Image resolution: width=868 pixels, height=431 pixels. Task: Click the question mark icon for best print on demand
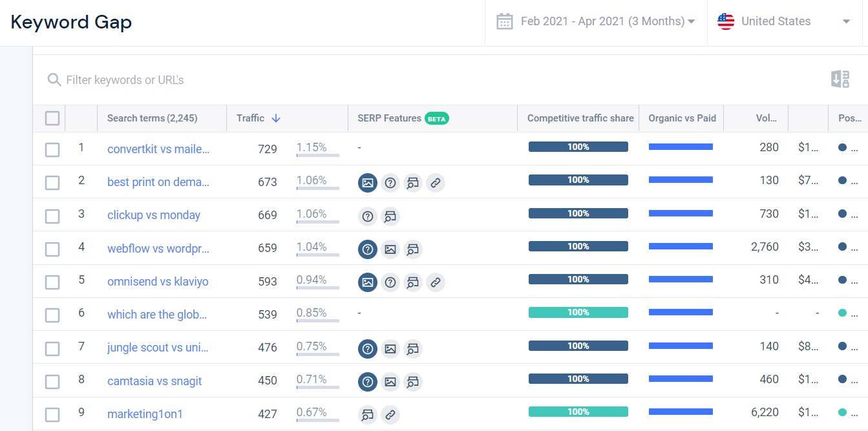click(390, 183)
